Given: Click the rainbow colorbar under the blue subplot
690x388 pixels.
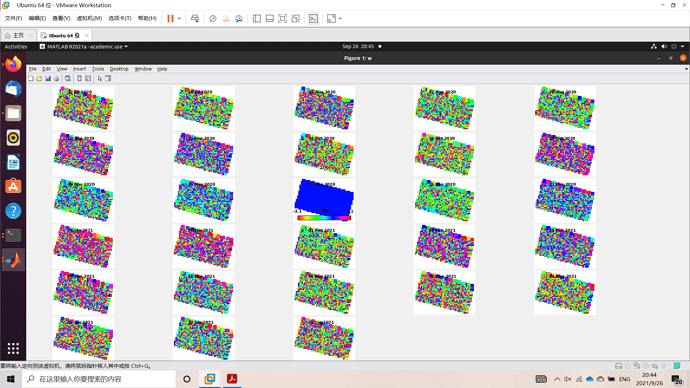Looking at the screenshot, I should click(x=324, y=217).
